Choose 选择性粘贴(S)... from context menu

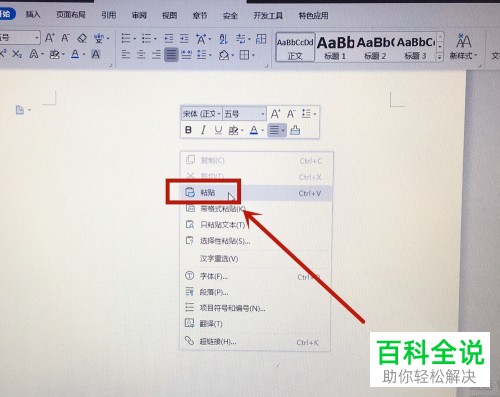[256, 241]
